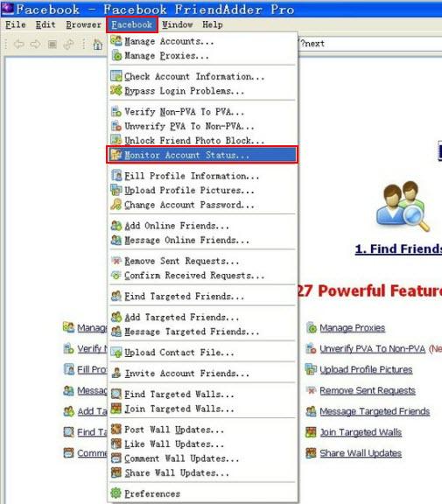Choose Message Online Friends...

click(202, 240)
